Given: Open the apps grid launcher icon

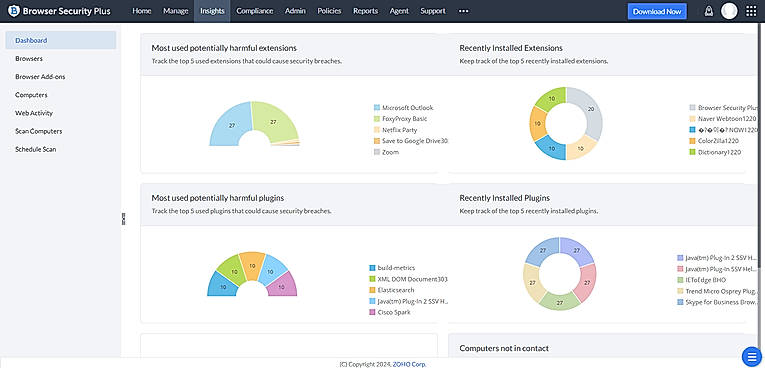Looking at the screenshot, I should [751, 11].
